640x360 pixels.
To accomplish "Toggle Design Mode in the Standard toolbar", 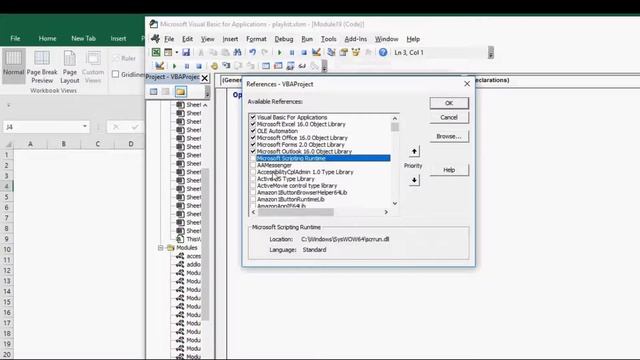I will (316, 52).
